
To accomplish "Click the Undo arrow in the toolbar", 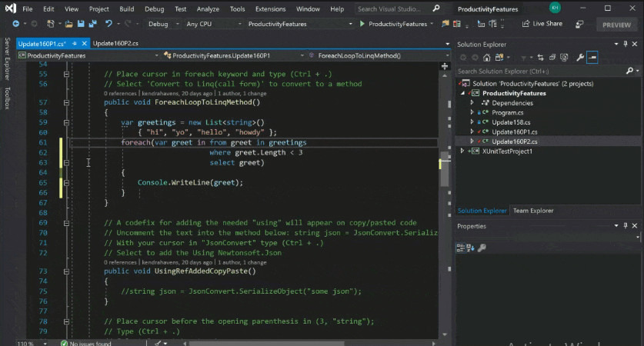I will point(108,24).
